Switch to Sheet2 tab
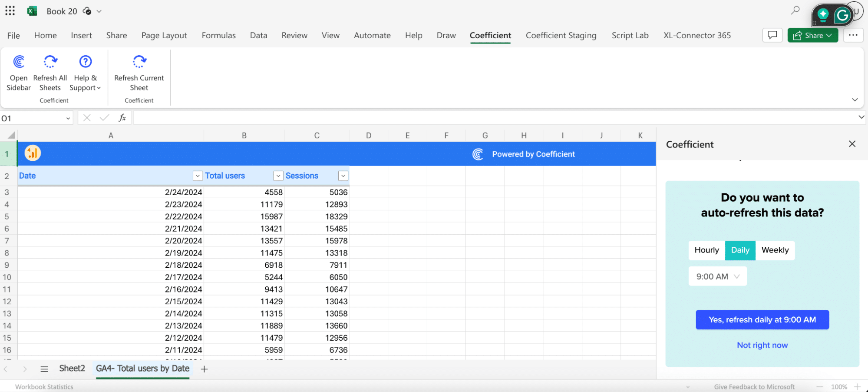 [x=72, y=369]
